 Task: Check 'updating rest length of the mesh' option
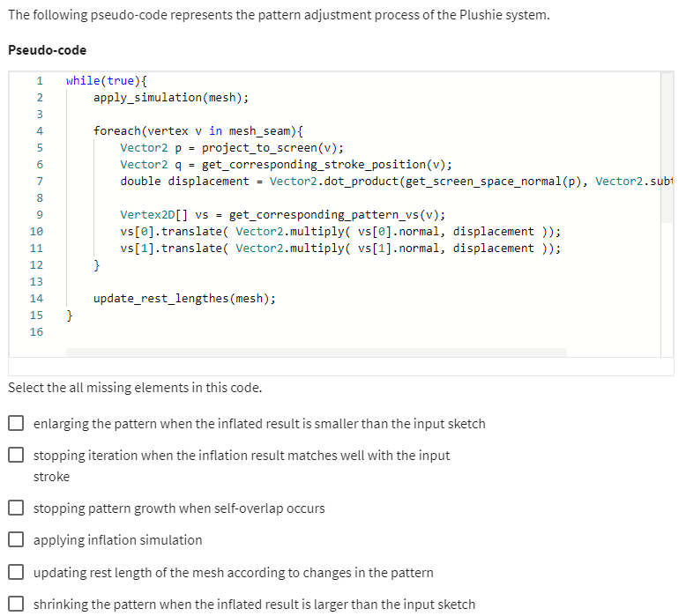(16, 572)
